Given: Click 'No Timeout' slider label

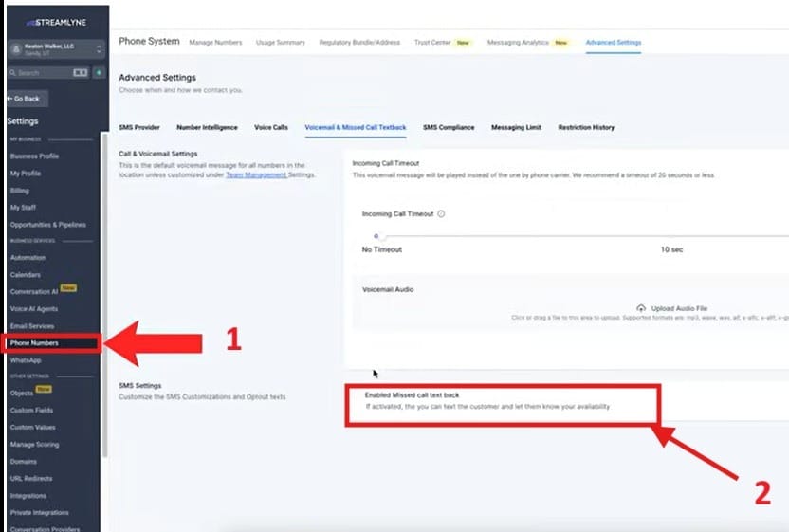Looking at the screenshot, I should coord(382,249).
